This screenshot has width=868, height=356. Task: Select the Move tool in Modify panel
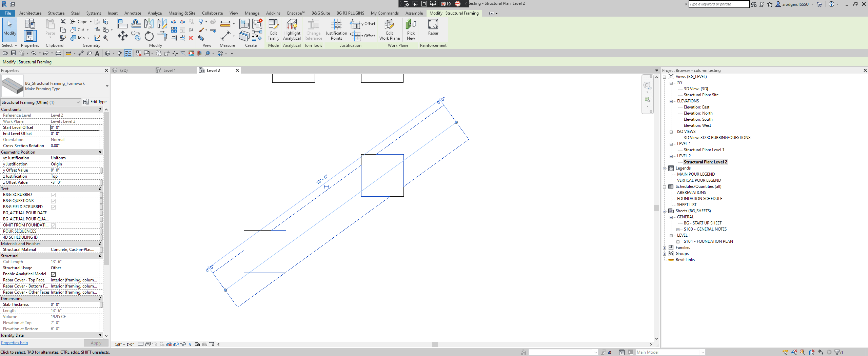click(123, 36)
